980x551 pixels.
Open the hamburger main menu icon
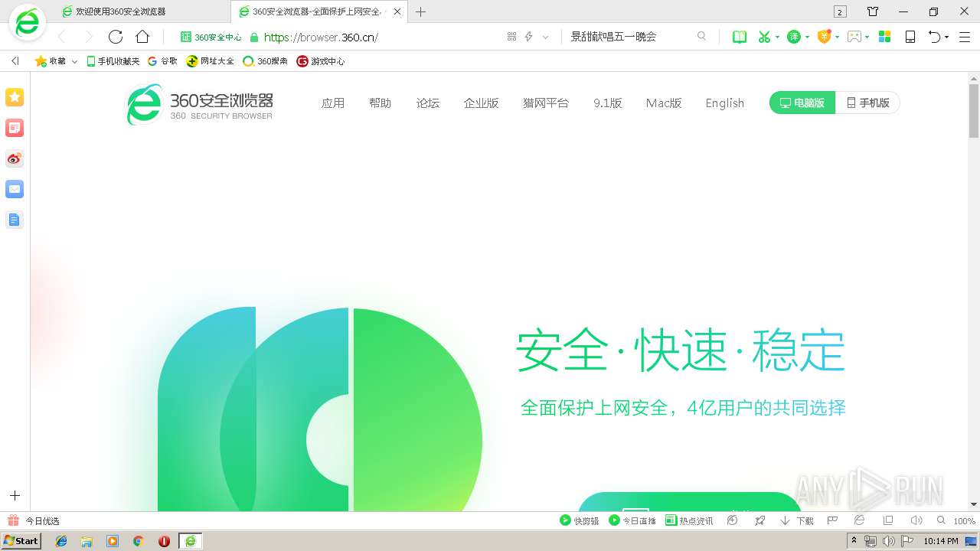964,37
